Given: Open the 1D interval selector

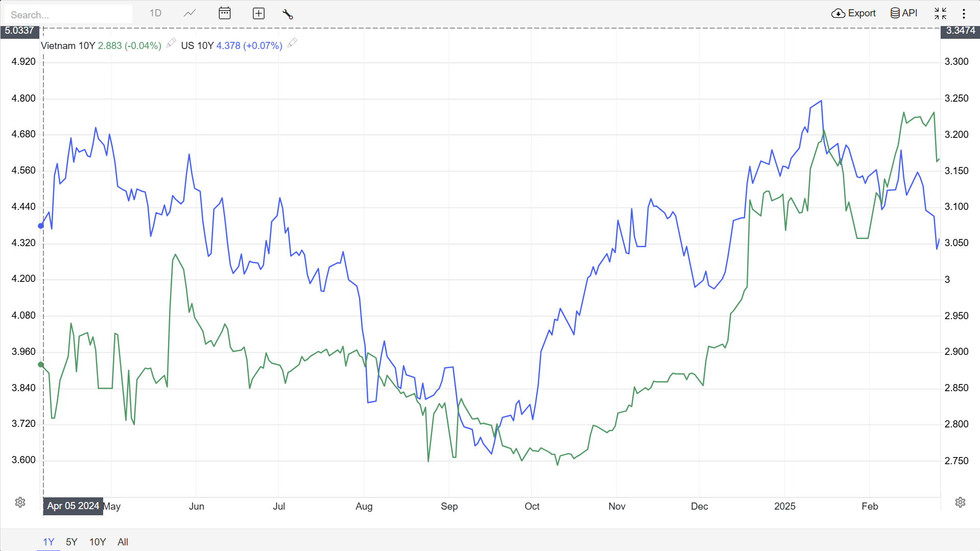Looking at the screenshot, I should [155, 13].
